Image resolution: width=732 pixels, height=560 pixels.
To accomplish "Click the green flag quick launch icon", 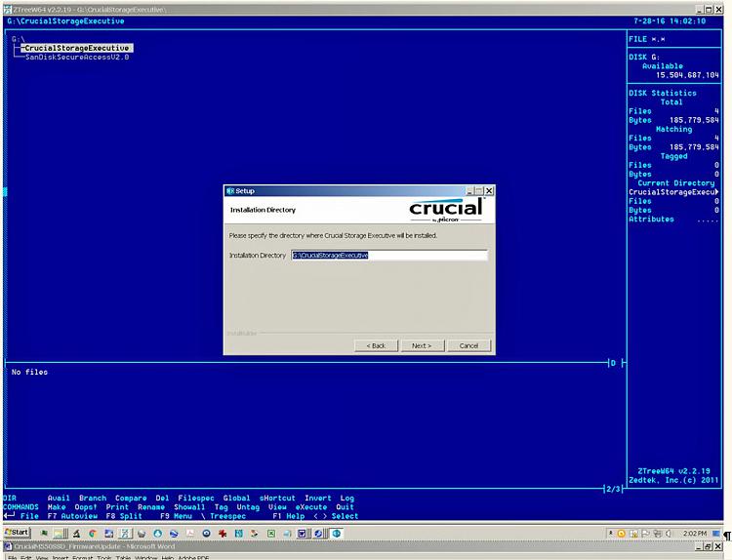I will pyautogui.click(x=44, y=533).
